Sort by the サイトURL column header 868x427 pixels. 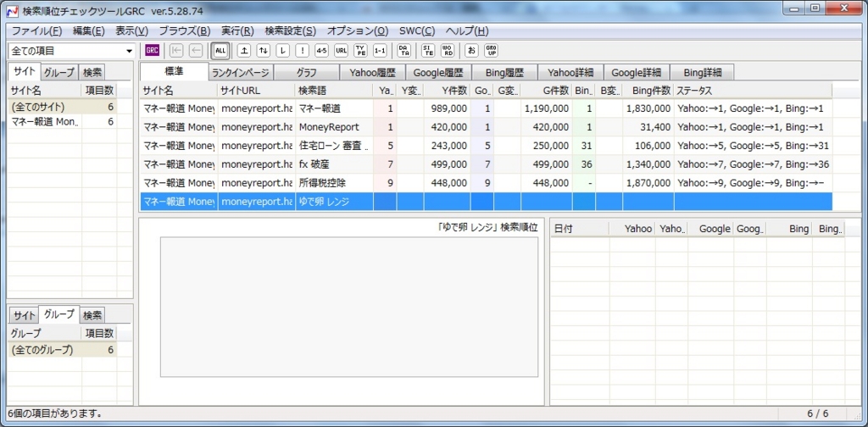(x=256, y=90)
